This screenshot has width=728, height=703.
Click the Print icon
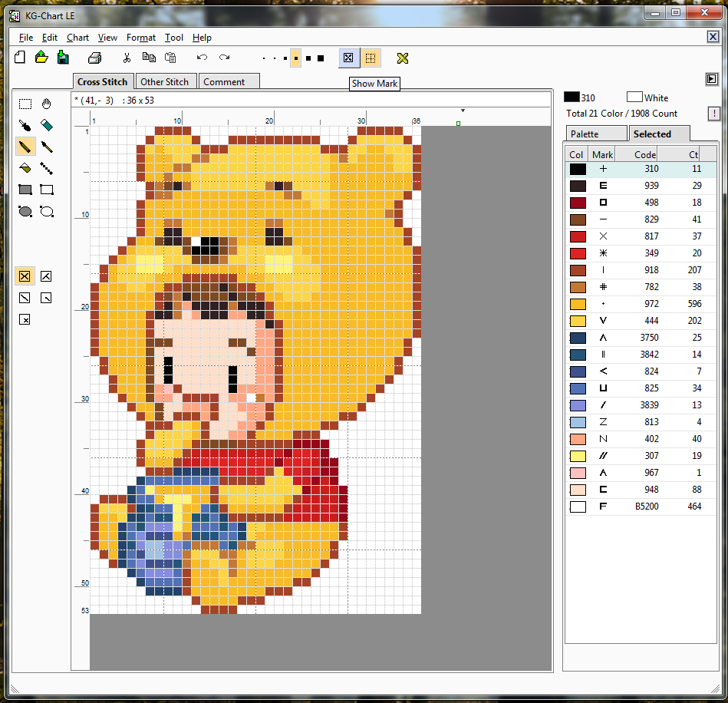94,58
